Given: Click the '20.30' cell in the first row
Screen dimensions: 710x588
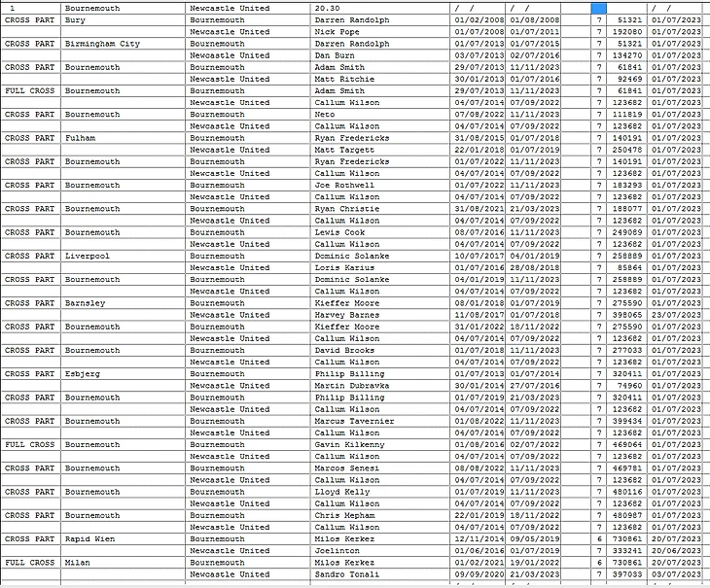Looking at the screenshot, I should pos(380,8).
